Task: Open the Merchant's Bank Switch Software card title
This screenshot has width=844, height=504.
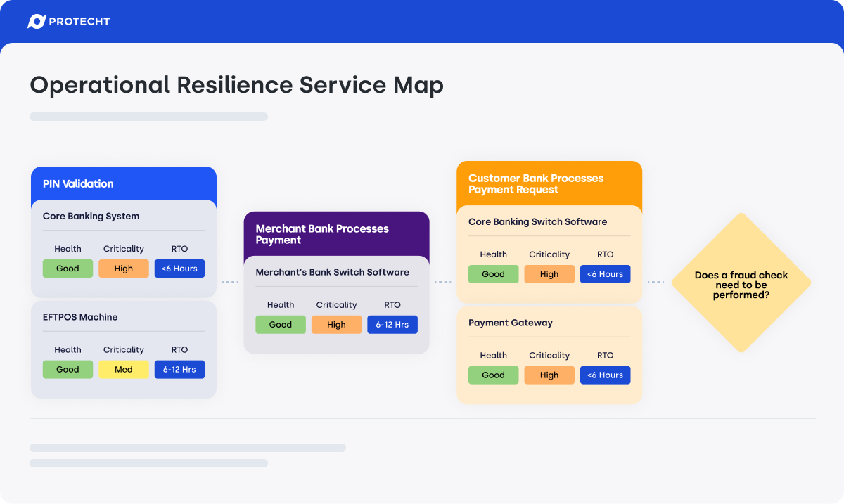Action: point(333,272)
